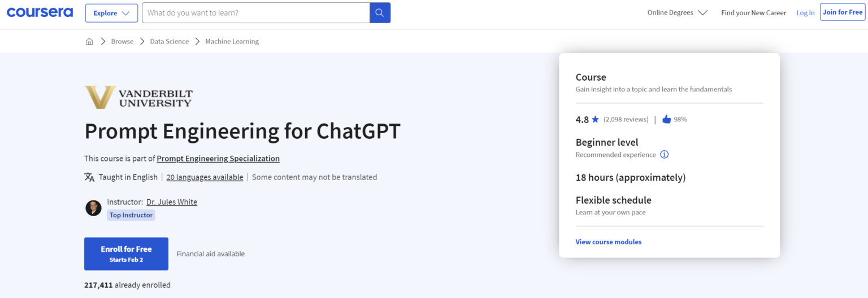The image size is (868, 298).
Task: Navigate to Browse breadcrumb
Action: [x=122, y=41]
